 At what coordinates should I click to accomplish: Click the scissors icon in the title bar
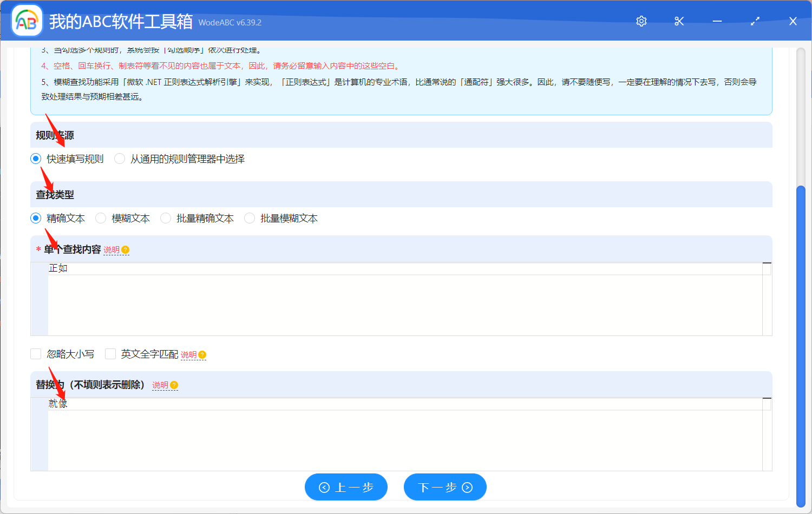click(x=679, y=21)
